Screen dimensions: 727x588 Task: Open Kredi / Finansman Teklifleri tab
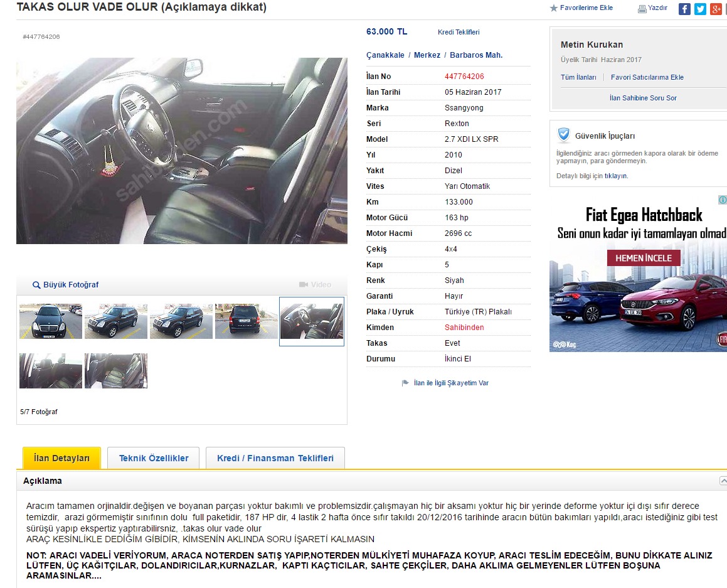[x=275, y=458]
